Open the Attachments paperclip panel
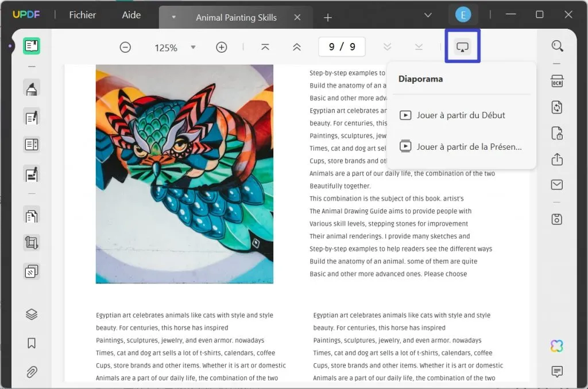588x389 pixels. click(x=31, y=372)
